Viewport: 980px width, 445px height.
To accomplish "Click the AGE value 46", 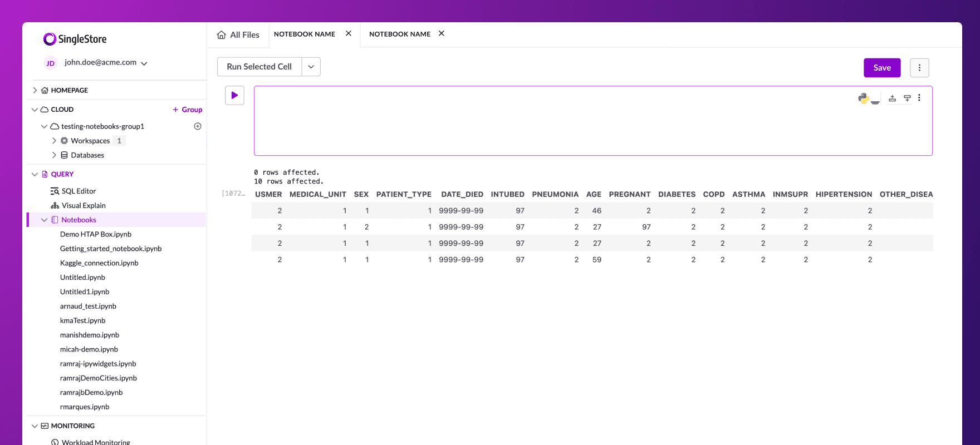I will pos(597,211).
